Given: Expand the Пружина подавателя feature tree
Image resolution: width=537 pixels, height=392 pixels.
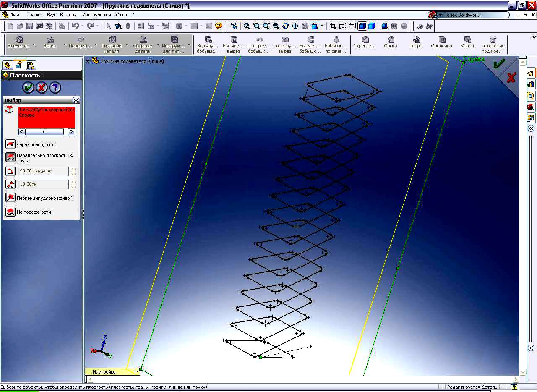Looking at the screenshot, I should [x=88, y=61].
